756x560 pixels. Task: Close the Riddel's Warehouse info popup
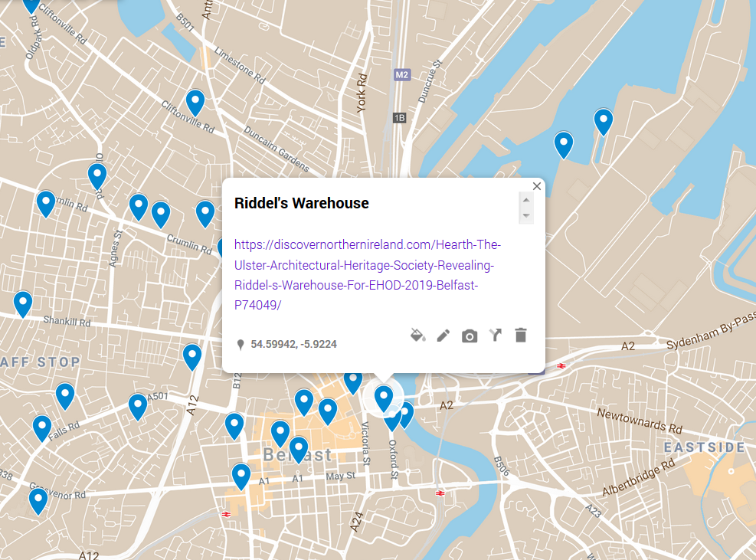pyautogui.click(x=537, y=186)
